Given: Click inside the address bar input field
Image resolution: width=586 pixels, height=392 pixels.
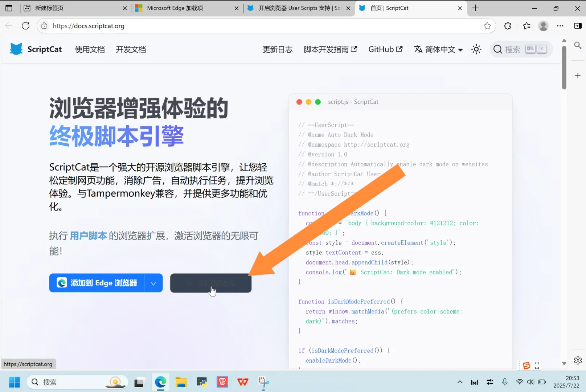Looking at the screenshot, I should [x=218, y=26].
